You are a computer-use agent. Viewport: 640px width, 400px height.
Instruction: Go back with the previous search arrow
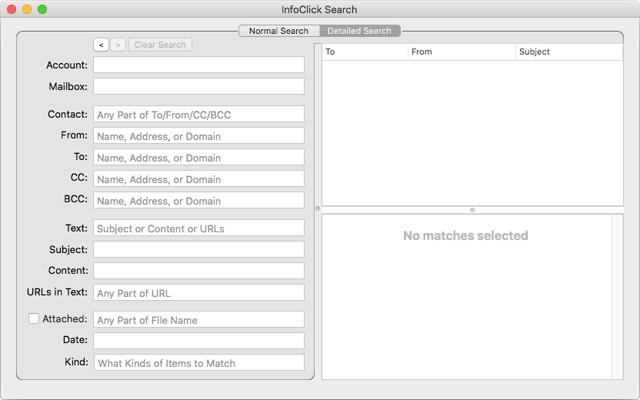[101, 45]
